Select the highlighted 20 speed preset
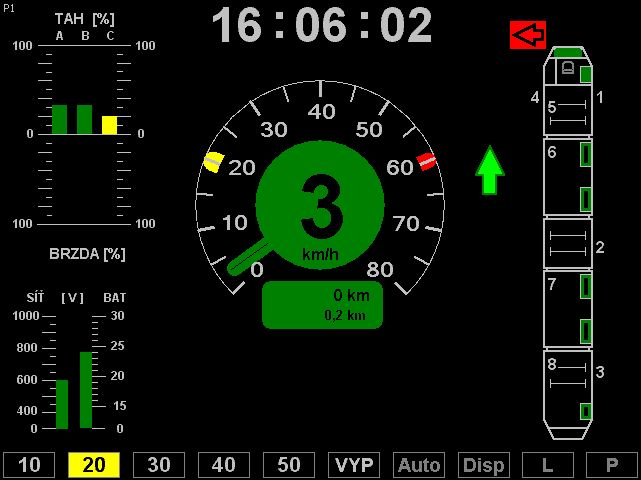Image resolution: width=641 pixels, height=480 pixels. (94, 465)
